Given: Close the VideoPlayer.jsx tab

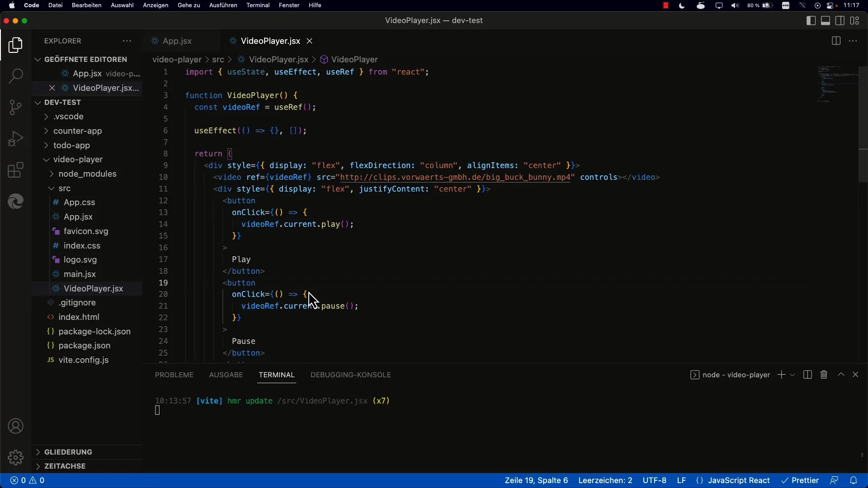Looking at the screenshot, I should coord(310,41).
